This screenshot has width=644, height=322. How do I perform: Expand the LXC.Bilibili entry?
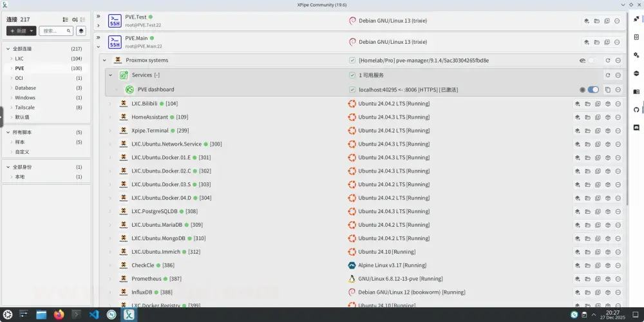click(110, 104)
